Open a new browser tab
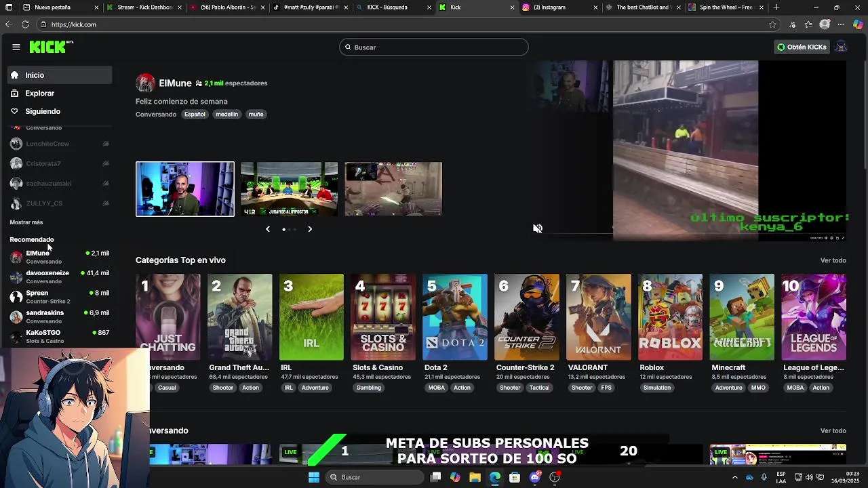The height and width of the screenshot is (488, 868). (776, 7)
